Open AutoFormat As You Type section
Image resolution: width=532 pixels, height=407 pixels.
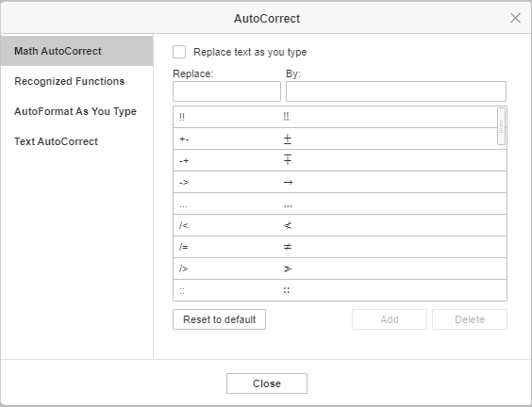(77, 111)
